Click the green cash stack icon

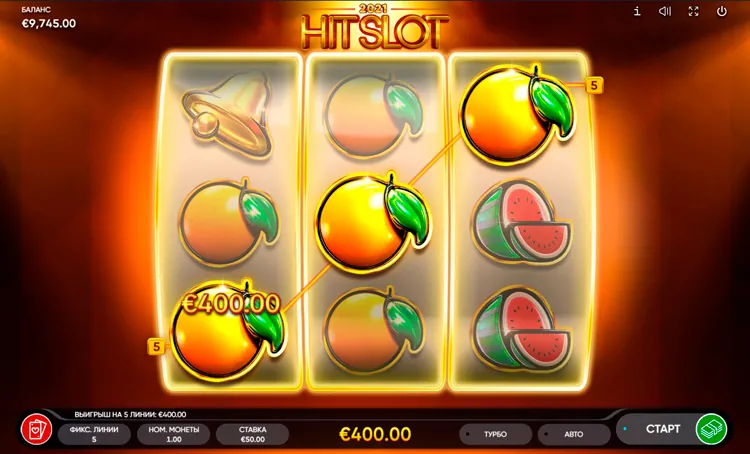click(x=711, y=429)
